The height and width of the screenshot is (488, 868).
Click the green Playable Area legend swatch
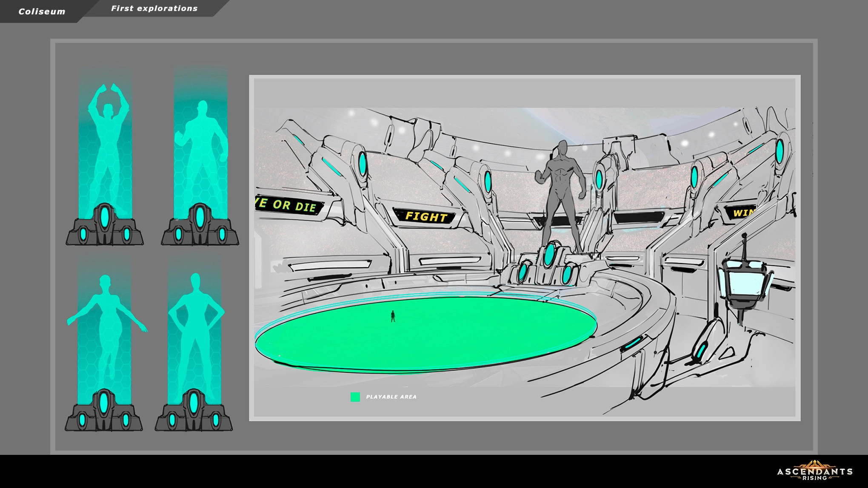click(x=355, y=397)
